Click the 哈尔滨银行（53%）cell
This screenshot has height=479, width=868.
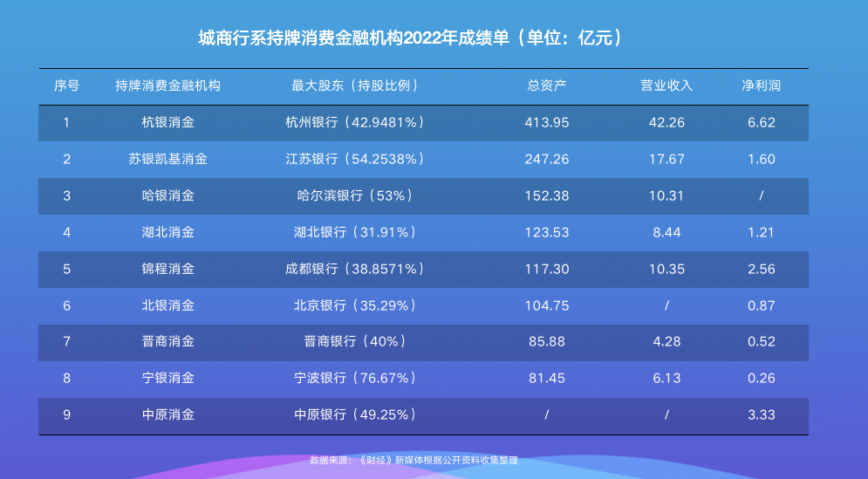coord(355,195)
